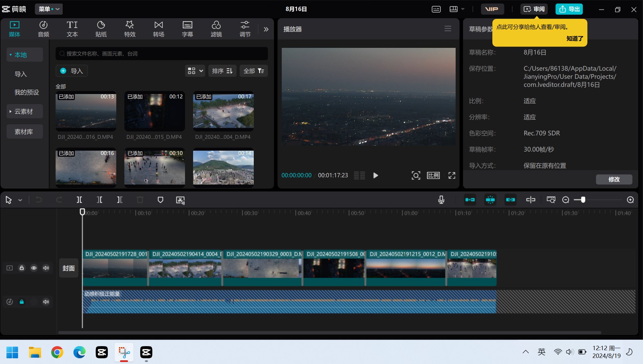Open the grid view mode dropdown
Image resolution: width=643 pixels, height=364 pixels.
(x=195, y=71)
